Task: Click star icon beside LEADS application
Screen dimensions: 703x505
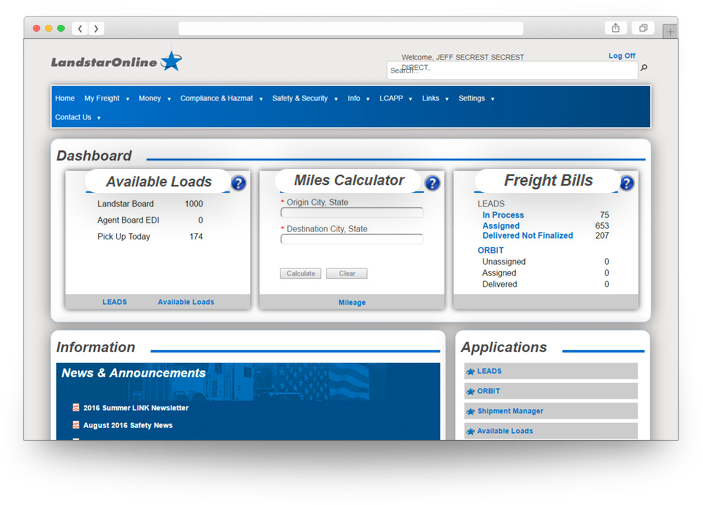Action: click(x=470, y=371)
